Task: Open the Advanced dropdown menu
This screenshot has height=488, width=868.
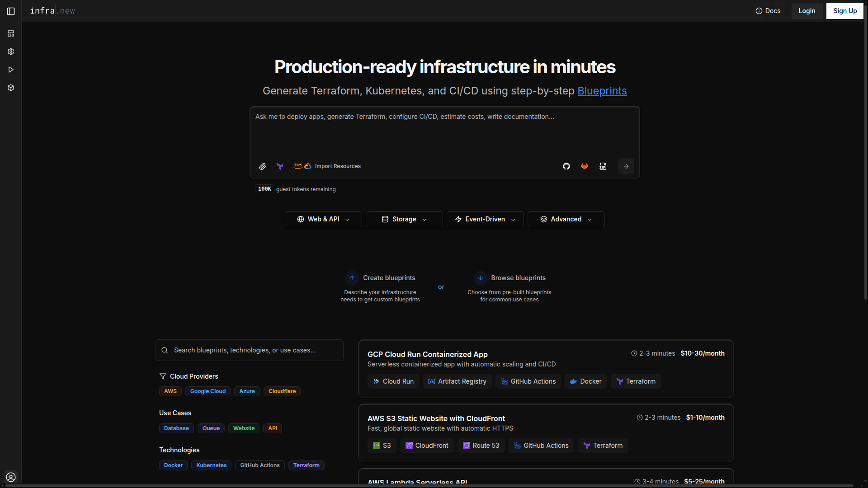Action: 566,219
